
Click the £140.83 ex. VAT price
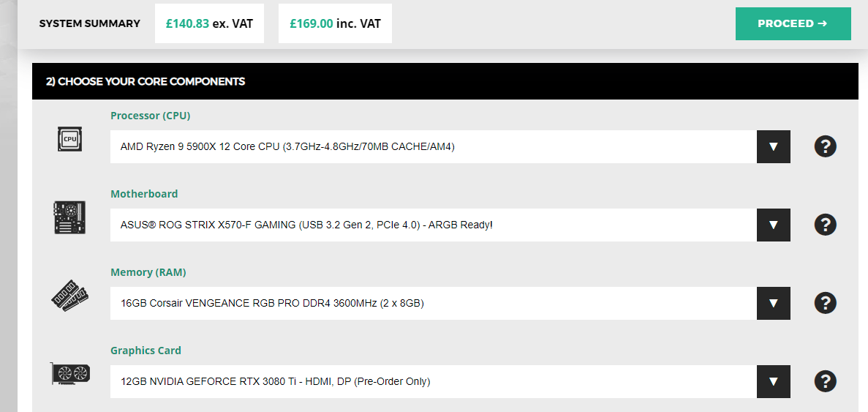coord(209,24)
